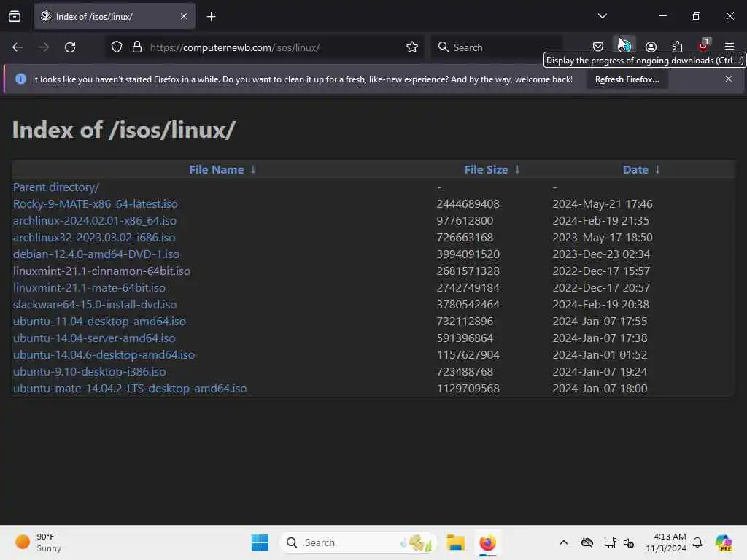Download ubuntu-14.04.6-desktop-amd64.iso
This screenshot has height=560, width=747.
coord(104,355)
